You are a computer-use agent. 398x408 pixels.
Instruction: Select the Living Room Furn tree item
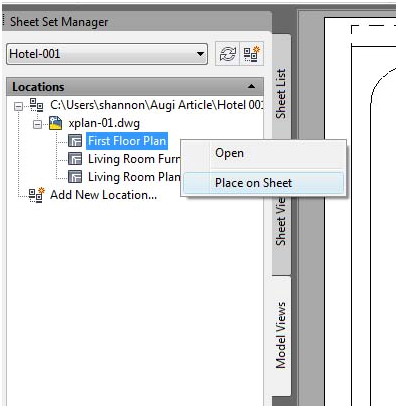click(134, 159)
